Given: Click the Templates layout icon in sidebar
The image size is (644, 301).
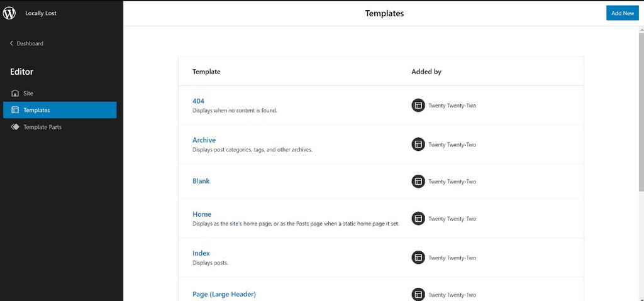Looking at the screenshot, I should tap(15, 110).
